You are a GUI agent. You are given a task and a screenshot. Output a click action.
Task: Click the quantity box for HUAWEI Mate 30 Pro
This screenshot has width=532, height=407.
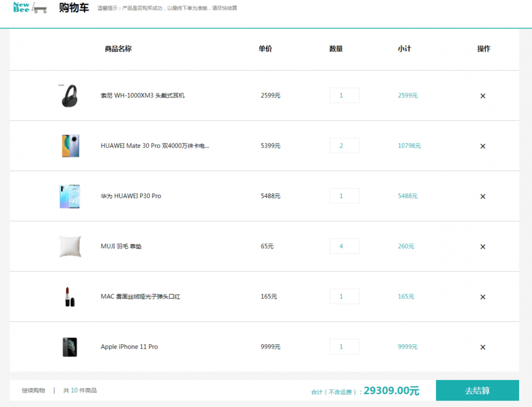pos(344,145)
